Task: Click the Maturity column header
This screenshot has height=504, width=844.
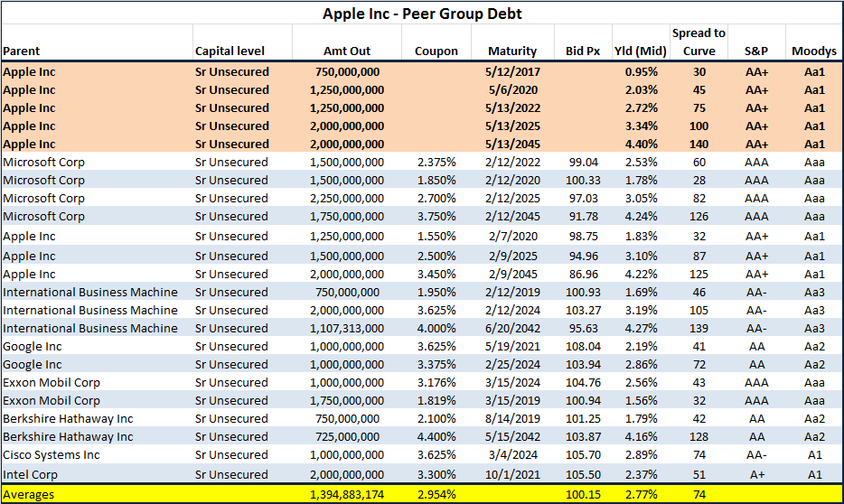Action: tap(512, 51)
